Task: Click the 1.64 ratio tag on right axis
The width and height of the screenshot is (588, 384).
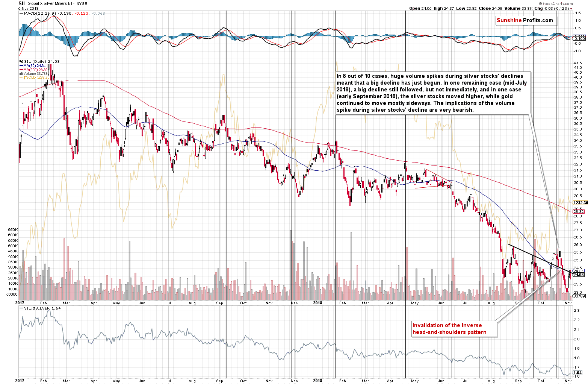Action: tap(578, 373)
